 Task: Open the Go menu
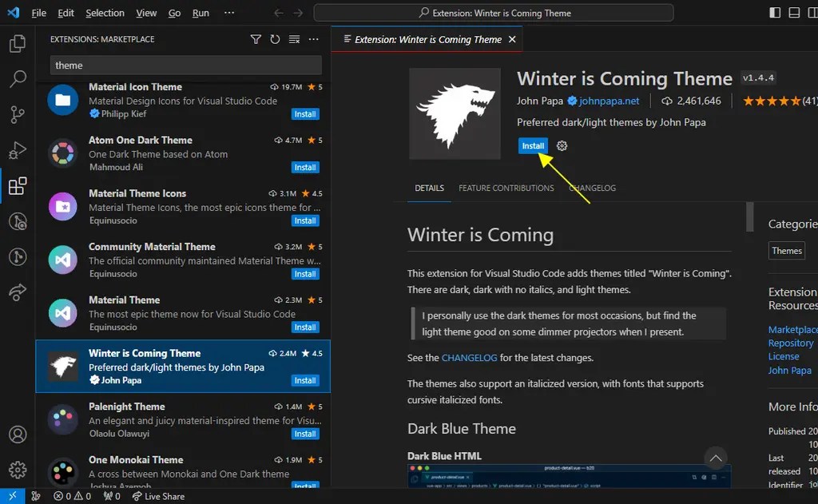[174, 13]
